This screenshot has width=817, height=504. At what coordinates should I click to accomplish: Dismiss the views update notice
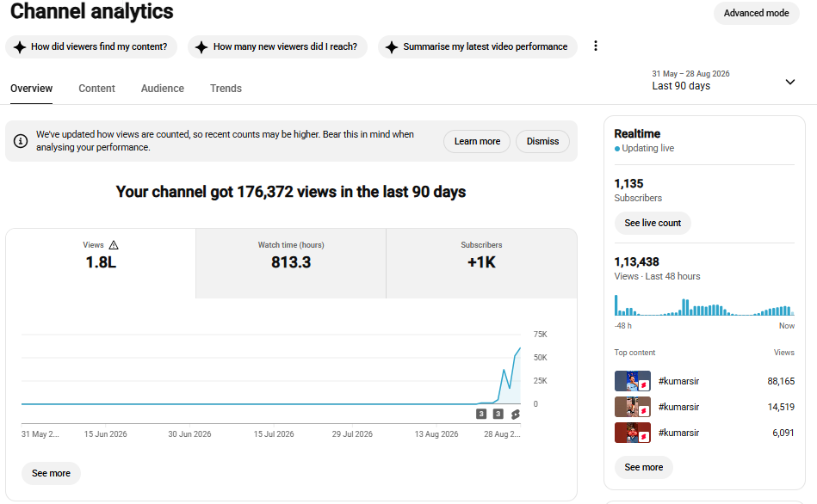pos(542,141)
